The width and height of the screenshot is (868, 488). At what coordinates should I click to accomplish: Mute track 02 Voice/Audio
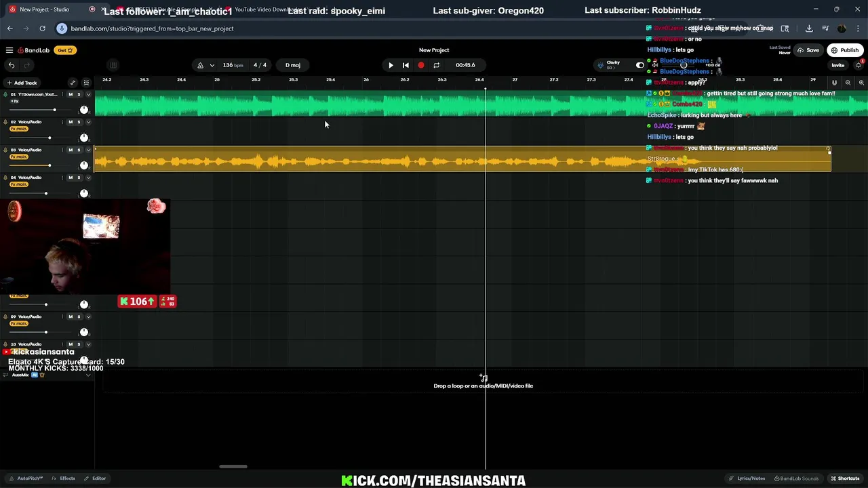(71, 122)
